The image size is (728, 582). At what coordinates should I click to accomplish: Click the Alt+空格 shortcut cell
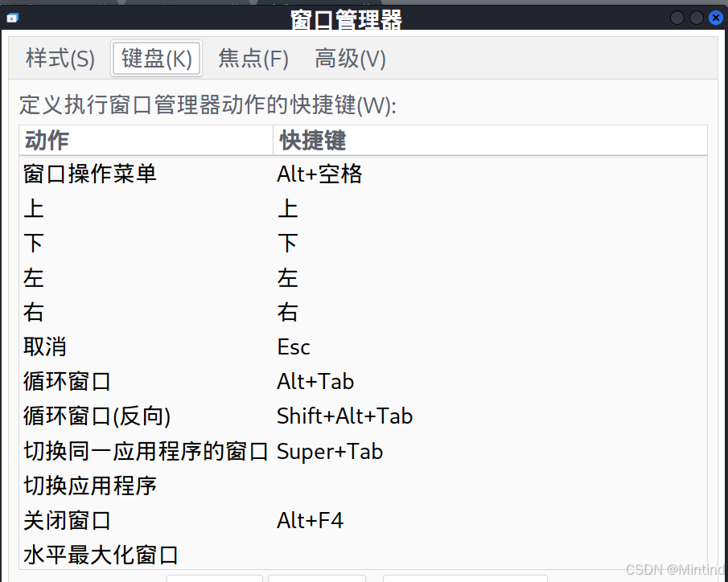tap(319, 174)
